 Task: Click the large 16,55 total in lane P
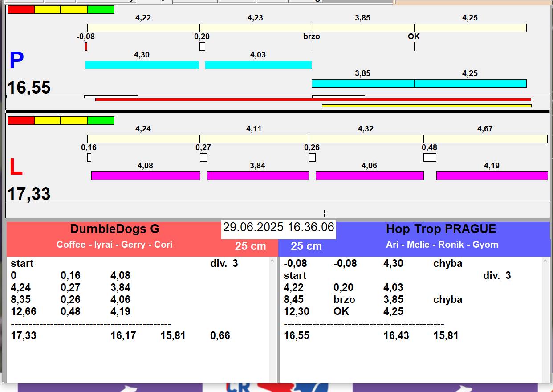[x=29, y=87]
